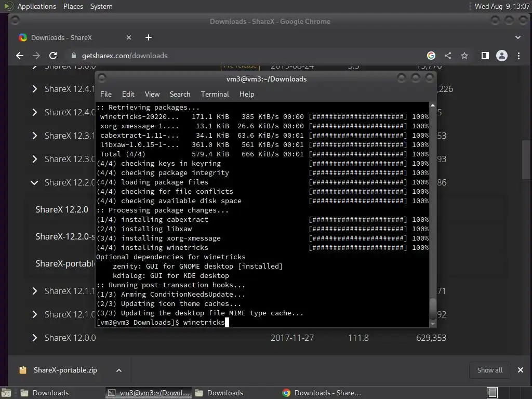
Task: Click the clock Wed Aug 9, 13:07
Action: tap(502, 6)
